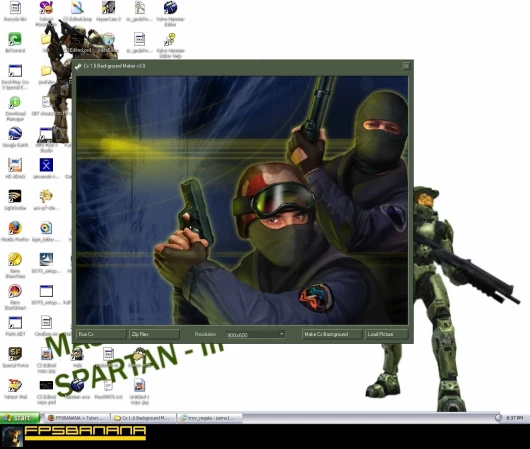The height and width of the screenshot is (449, 530).
Task: Click the Run Cs button
Action: [x=101, y=334]
